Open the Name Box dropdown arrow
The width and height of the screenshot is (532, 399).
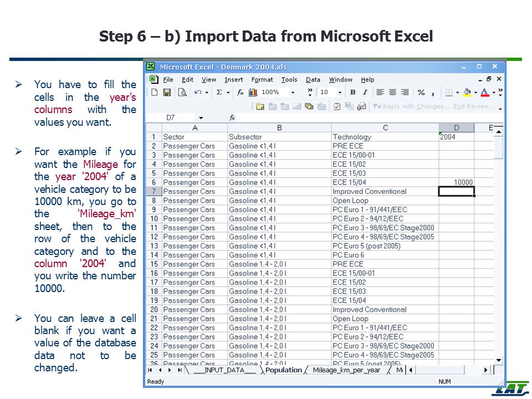point(201,117)
